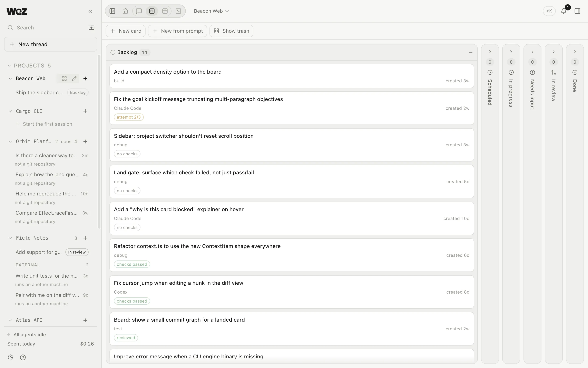Click New card button
The width and height of the screenshot is (588, 368).
tap(126, 31)
